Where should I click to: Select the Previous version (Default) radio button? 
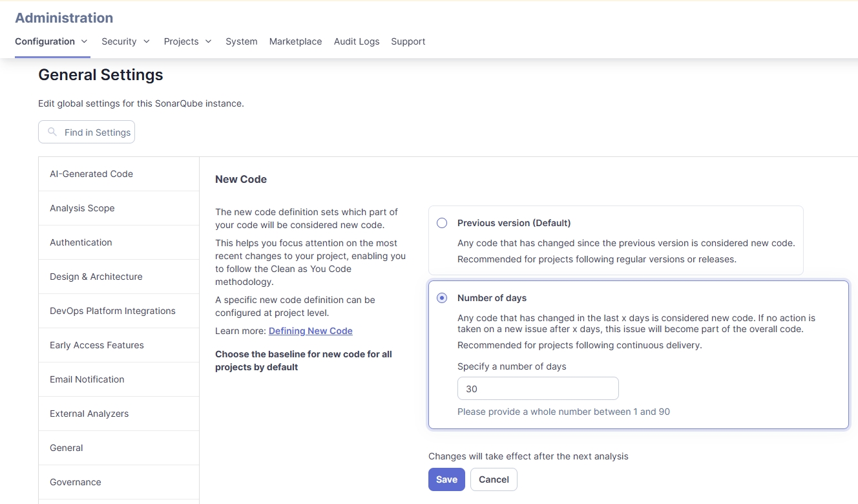coord(442,223)
